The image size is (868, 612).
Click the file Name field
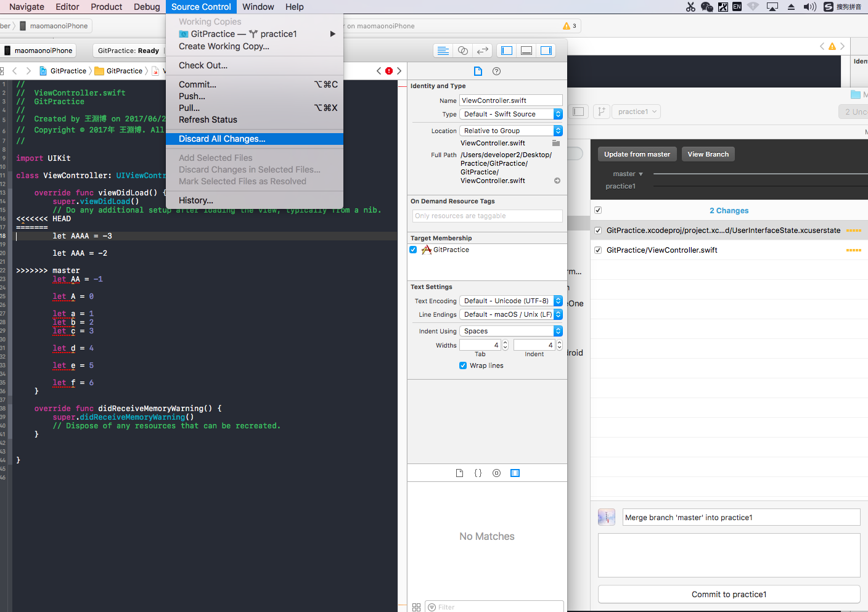(x=511, y=100)
